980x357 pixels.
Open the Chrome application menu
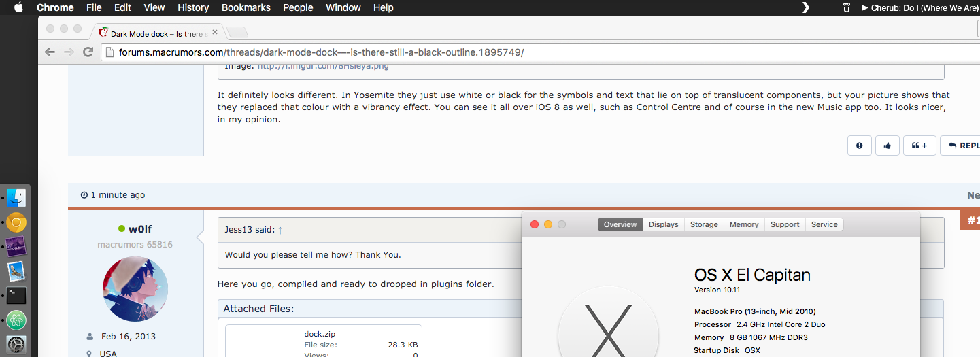click(x=55, y=7)
